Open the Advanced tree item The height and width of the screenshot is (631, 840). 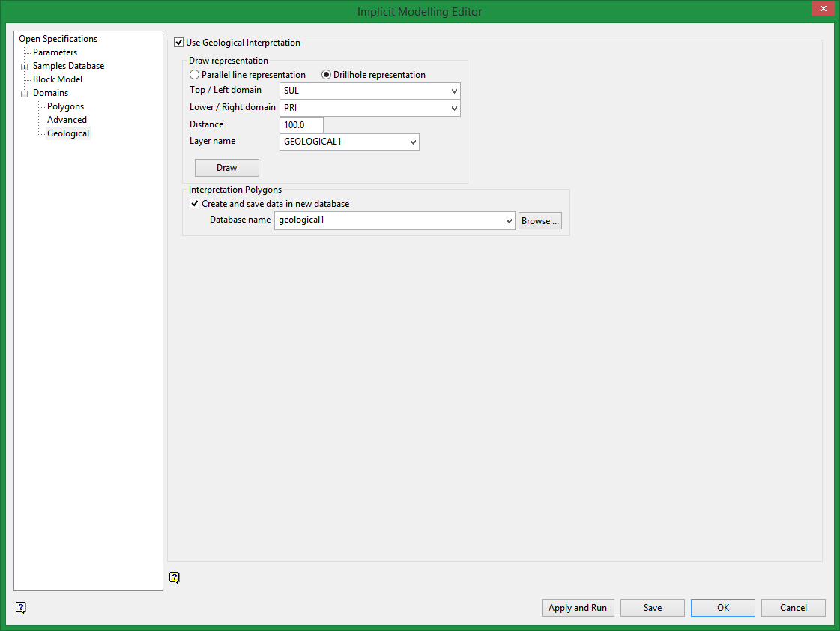[x=67, y=119]
